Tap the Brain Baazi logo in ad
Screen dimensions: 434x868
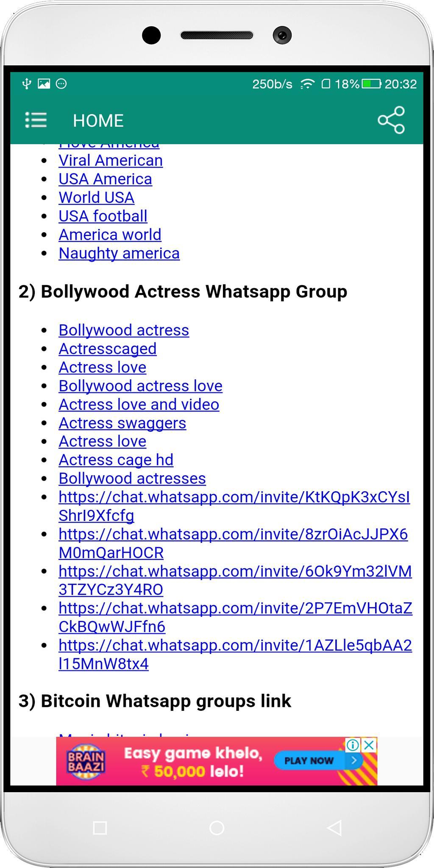pyautogui.click(x=86, y=762)
